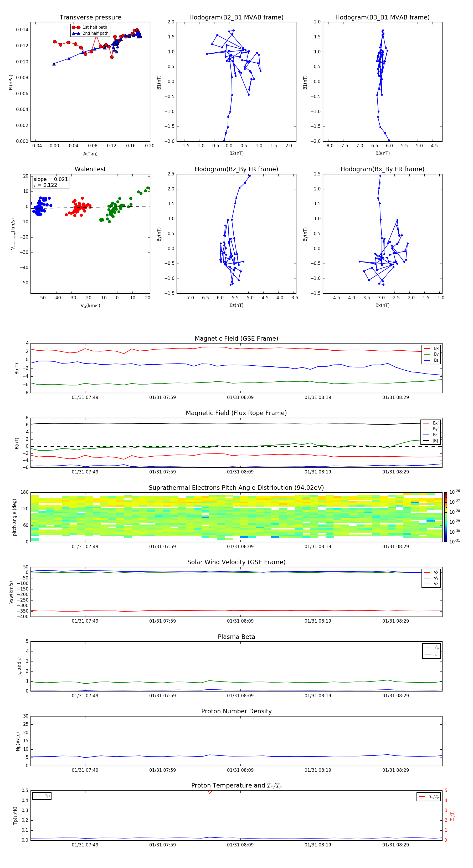The width and height of the screenshot is (473, 868).
Task: Click the 'B3(nT)' x-axis label
Action: click(x=382, y=153)
